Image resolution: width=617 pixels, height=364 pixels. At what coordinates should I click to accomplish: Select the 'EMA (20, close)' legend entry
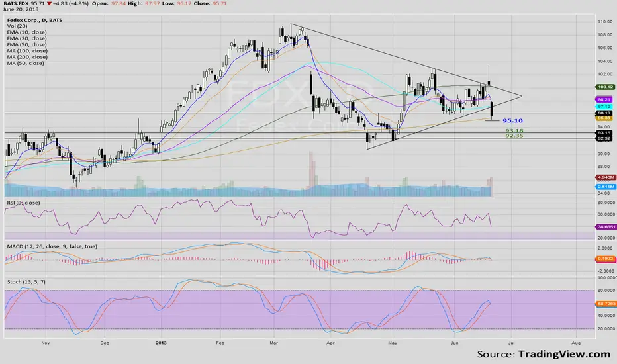click(26, 38)
